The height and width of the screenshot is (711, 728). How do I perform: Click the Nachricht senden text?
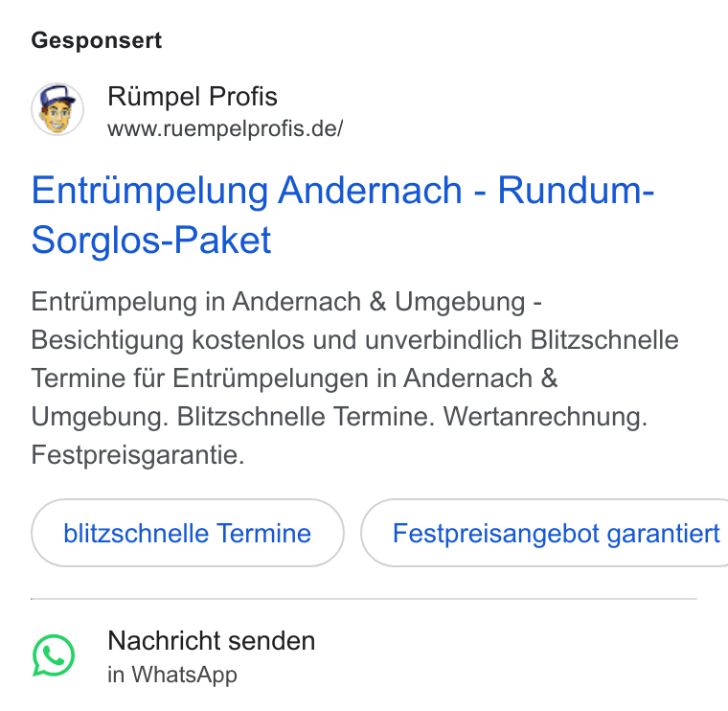tap(212, 641)
